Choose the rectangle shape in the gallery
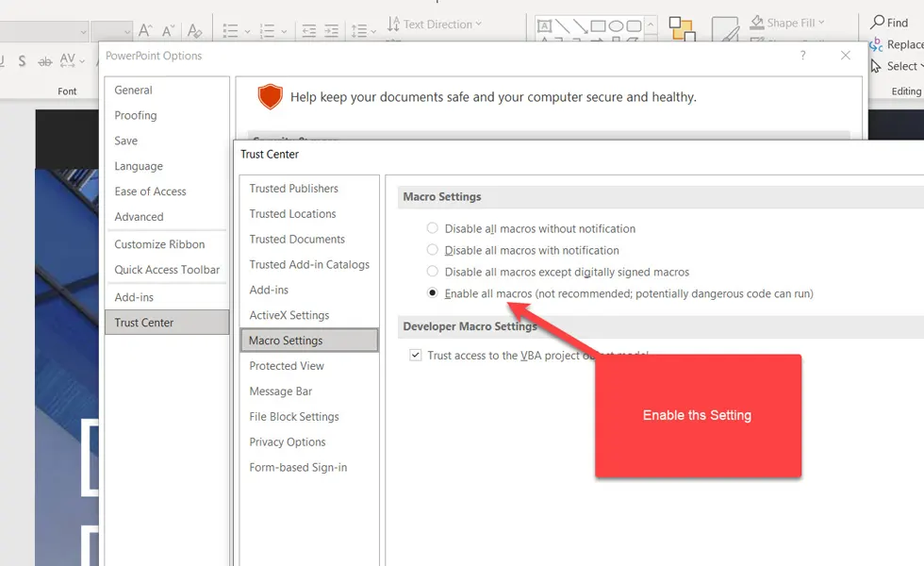The height and width of the screenshot is (566, 924). (598, 26)
